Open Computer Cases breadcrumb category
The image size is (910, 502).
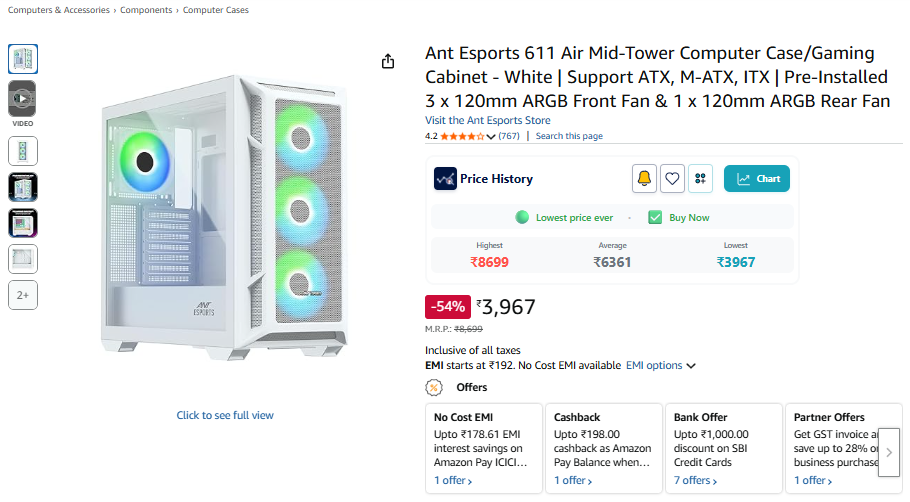[x=216, y=10]
